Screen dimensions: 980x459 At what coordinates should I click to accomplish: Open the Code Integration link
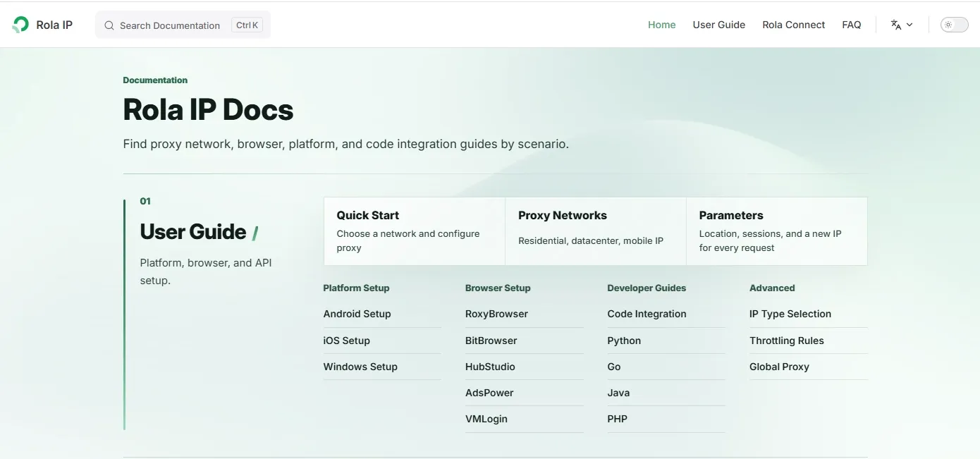click(647, 314)
